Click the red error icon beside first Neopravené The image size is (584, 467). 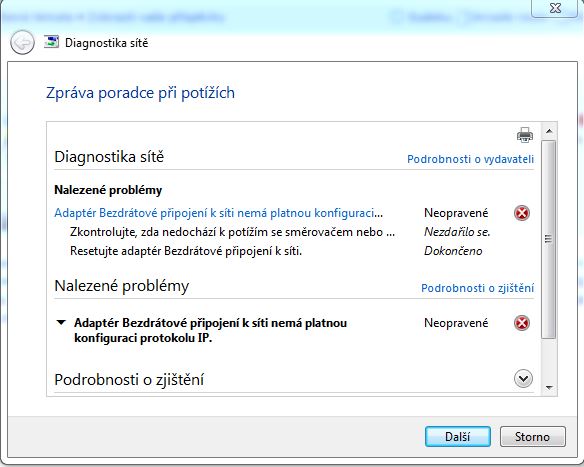[521, 213]
